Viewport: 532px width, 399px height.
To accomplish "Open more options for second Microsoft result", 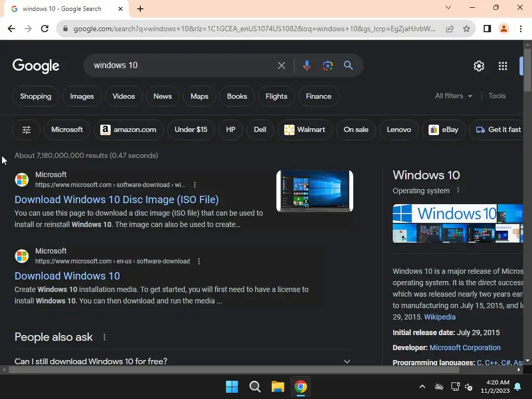I will point(199,261).
